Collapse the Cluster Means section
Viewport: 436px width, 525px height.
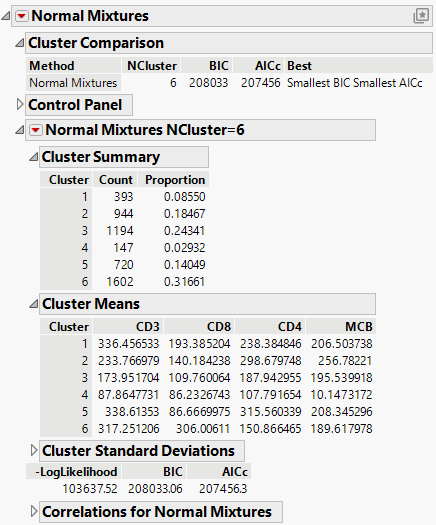[x=33, y=304]
